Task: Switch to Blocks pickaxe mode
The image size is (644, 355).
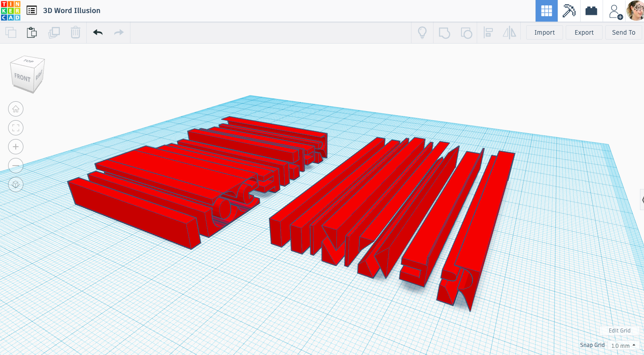Action: tap(569, 11)
